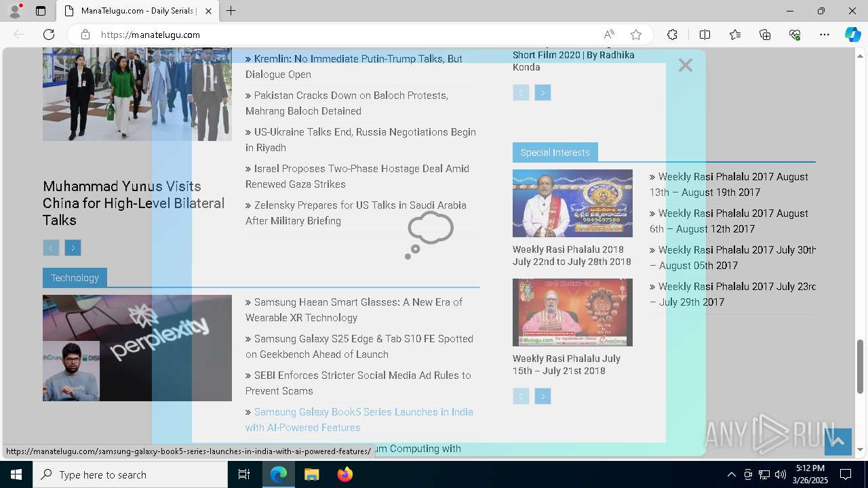Open Favorites list icon
This screenshot has width=868, height=488.
(x=735, y=35)
